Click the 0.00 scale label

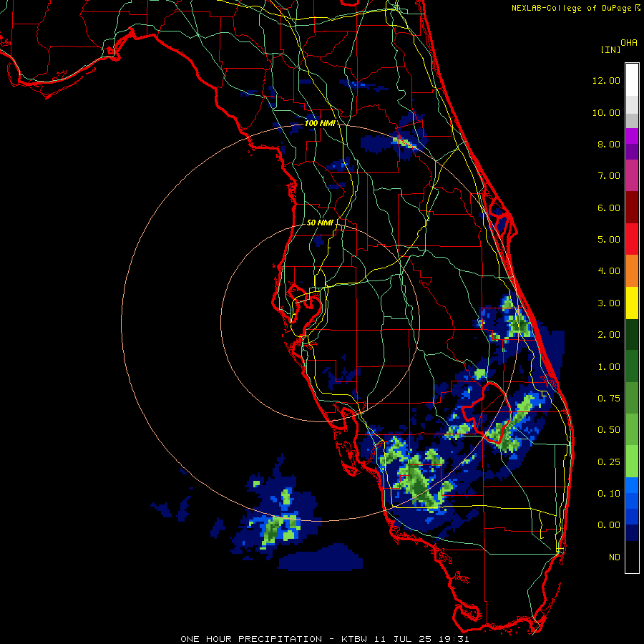tap(609, 525)
